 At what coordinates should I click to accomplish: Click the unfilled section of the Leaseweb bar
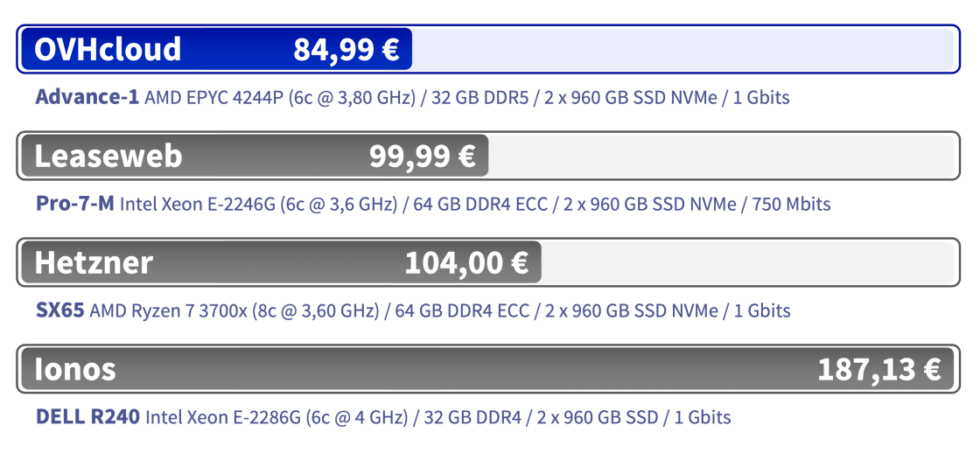(717, 157)
